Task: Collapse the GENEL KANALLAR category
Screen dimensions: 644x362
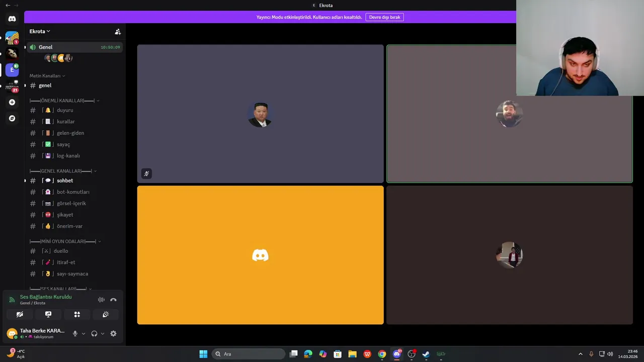Action: [x=63, y=171]
